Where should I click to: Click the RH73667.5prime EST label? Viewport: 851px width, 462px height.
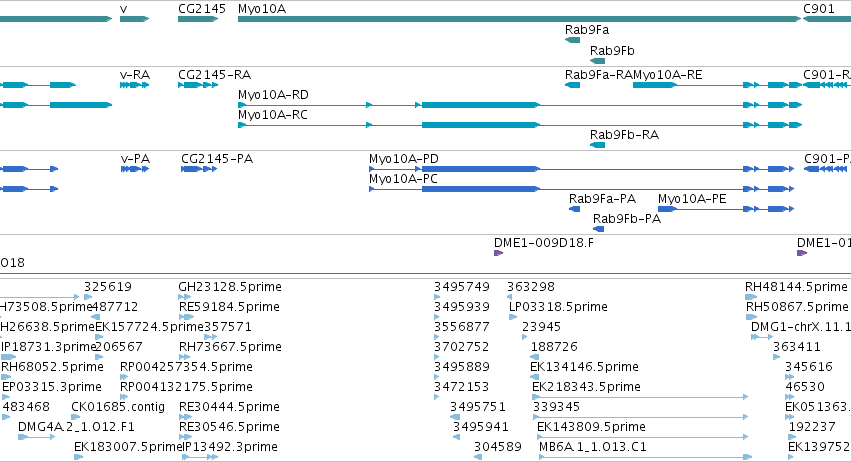point(230,347)
